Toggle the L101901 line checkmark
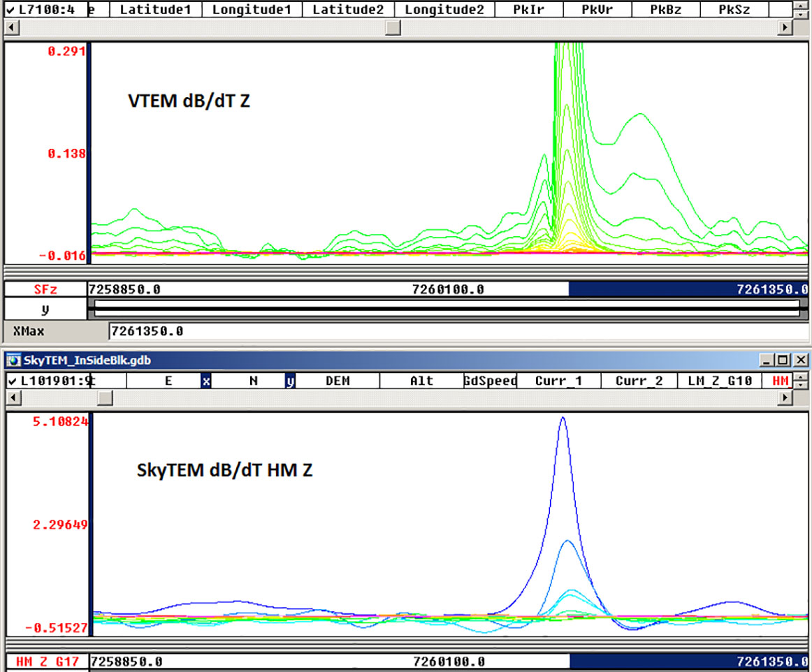The height and width of the screenshot is (672, 812). (x=13, y=381)
